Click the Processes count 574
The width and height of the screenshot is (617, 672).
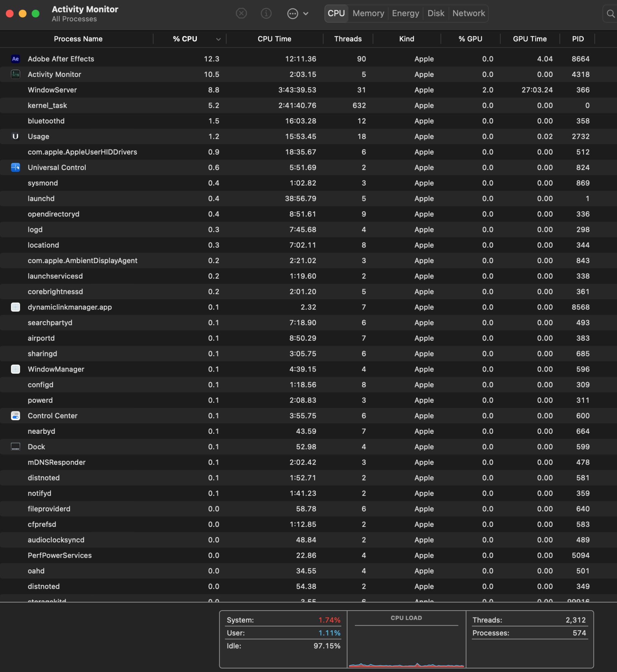tap(579, 633)
